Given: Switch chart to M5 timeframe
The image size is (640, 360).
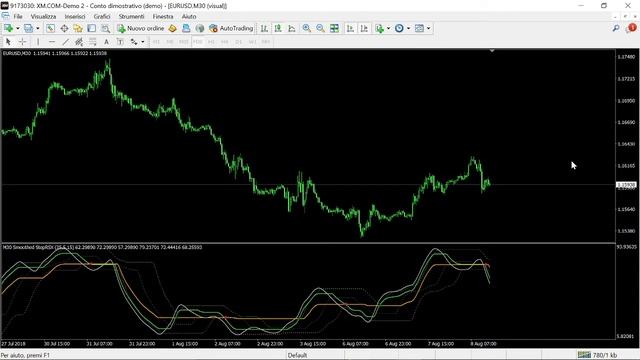Looking at the screenshot, I should coord(170,42).
